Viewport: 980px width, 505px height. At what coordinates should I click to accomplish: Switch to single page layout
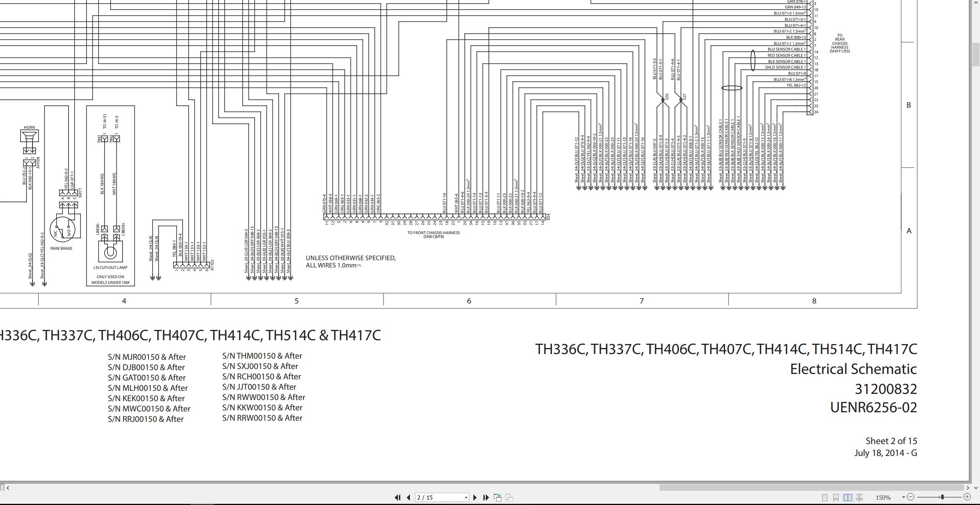825,497
